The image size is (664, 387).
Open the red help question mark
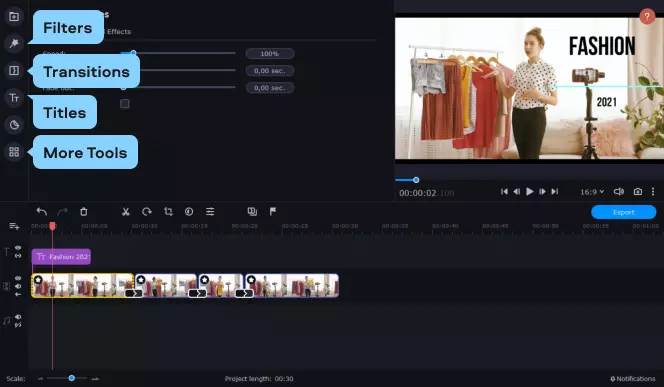tap(647, 17)
